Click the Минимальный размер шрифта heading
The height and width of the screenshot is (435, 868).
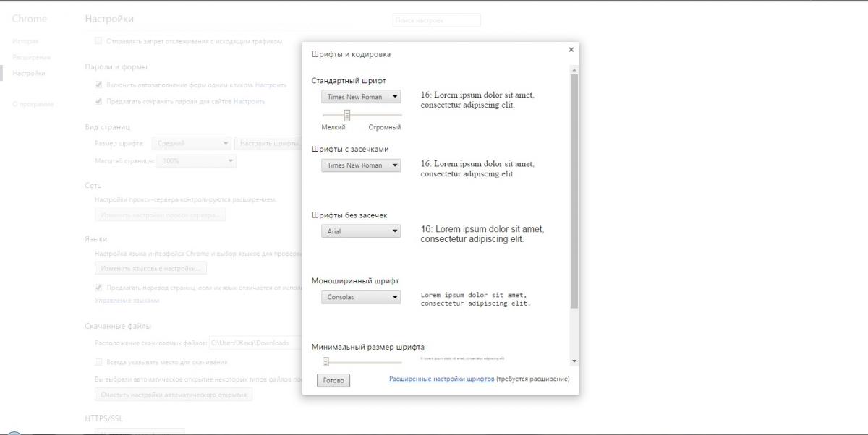tap(368, 347)
